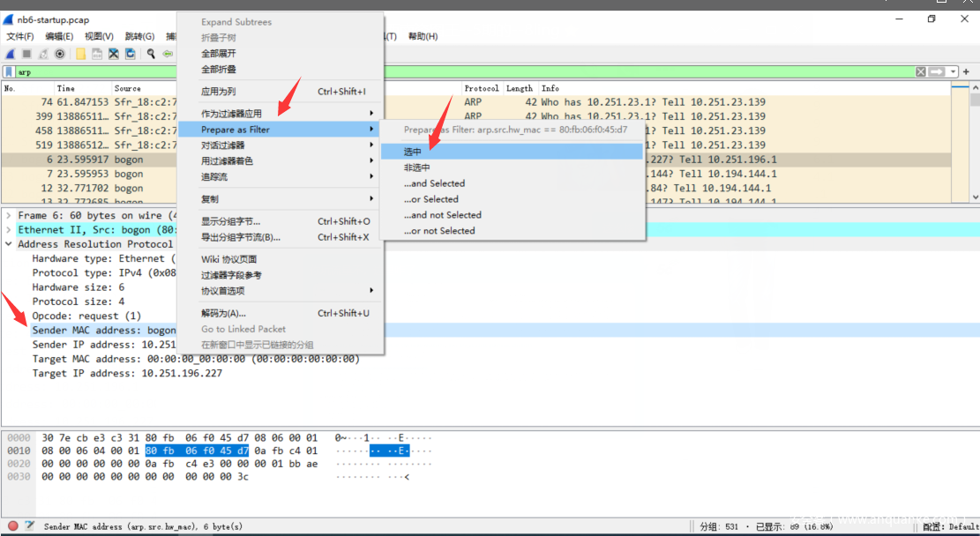Click the close capture file icon
Image resolution: width=980 pixels, height=536 pixels.
[114, 54]
